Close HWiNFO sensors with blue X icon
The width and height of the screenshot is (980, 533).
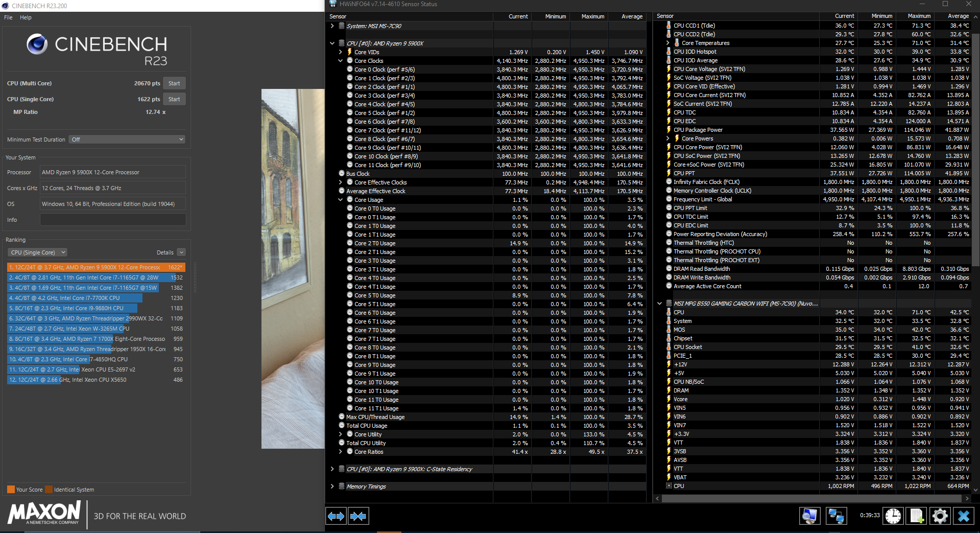[x=964, y=516]
